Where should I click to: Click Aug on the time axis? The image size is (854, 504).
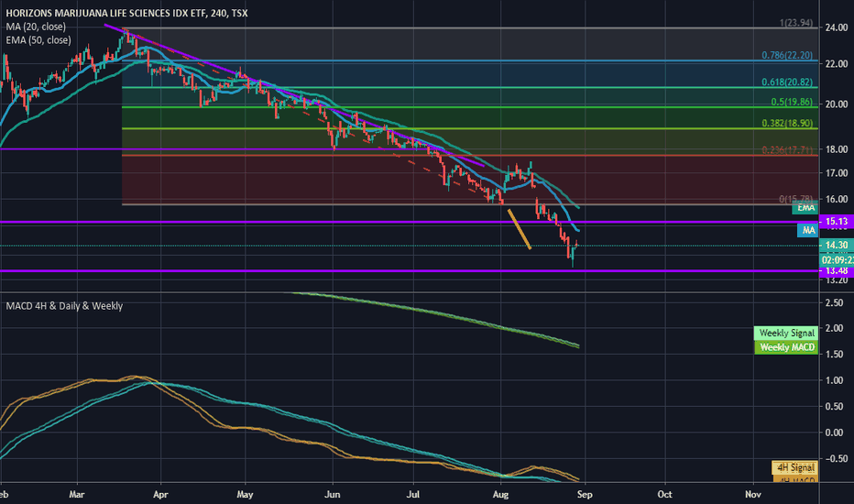(x=500, y=495)
